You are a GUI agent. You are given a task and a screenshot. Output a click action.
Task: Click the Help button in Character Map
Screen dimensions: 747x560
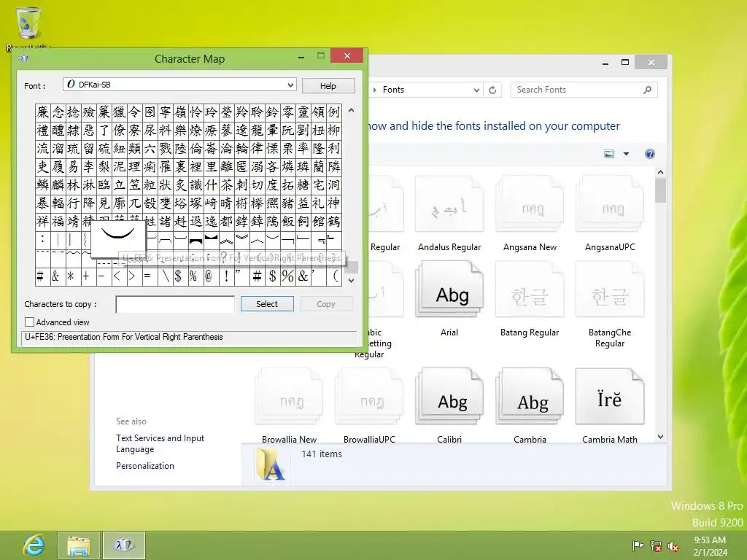coord(328,86)
